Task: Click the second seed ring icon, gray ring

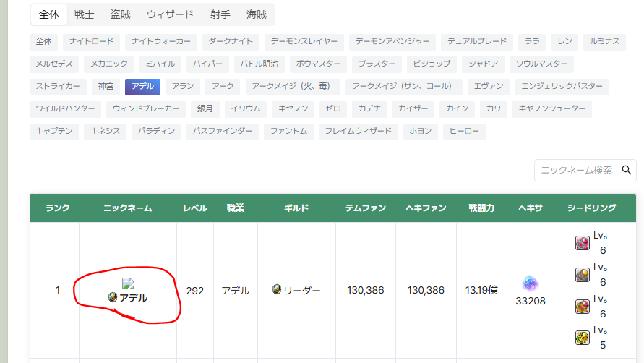Action: coord(583,275)
